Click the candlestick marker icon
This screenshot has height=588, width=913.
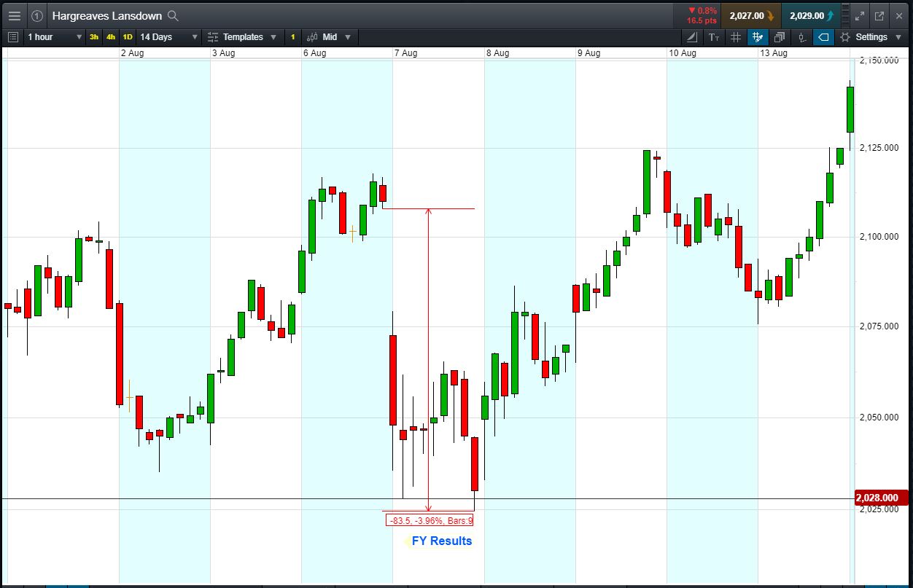(x=801, y=36)
